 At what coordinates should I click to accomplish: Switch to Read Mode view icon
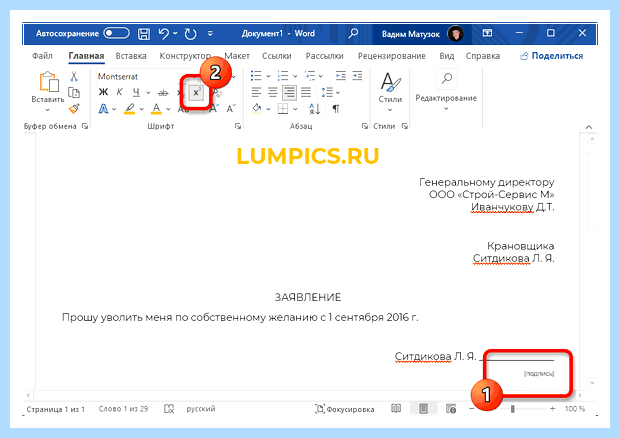click(396, 408)
